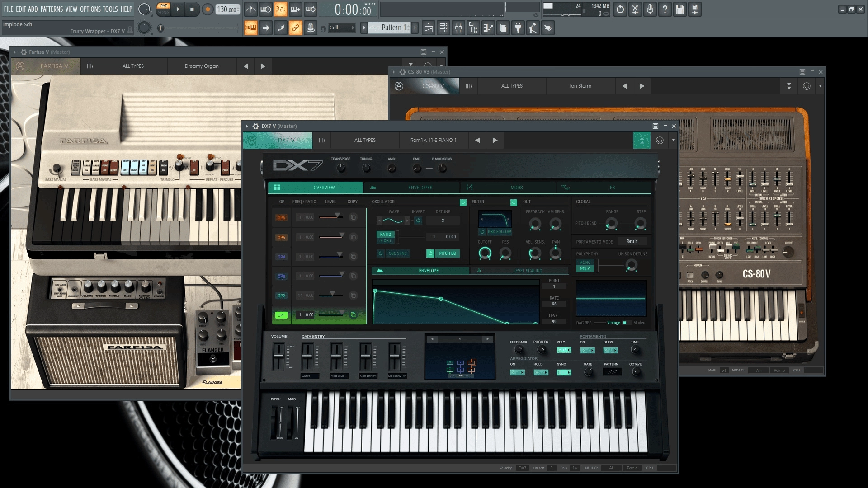Open the DX7 V preset browser icon

click(321, 140)
